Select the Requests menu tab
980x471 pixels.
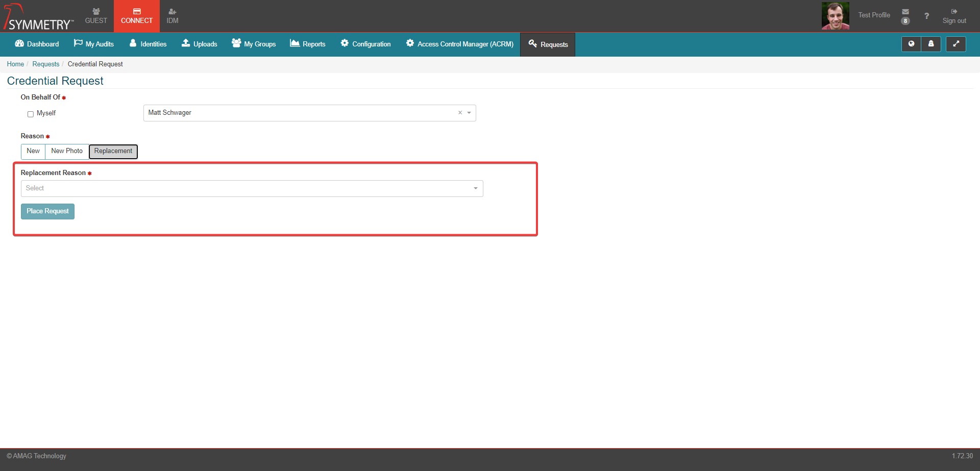point(548,44)
